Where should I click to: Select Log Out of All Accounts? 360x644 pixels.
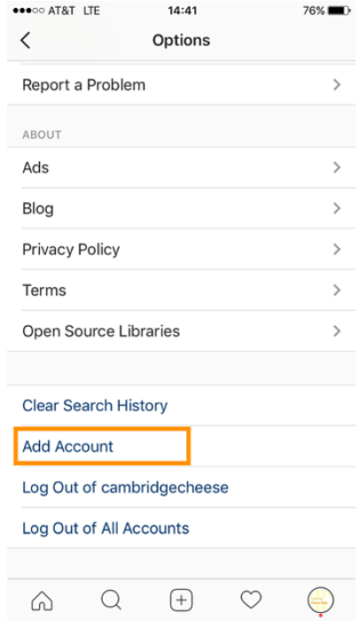106,528
